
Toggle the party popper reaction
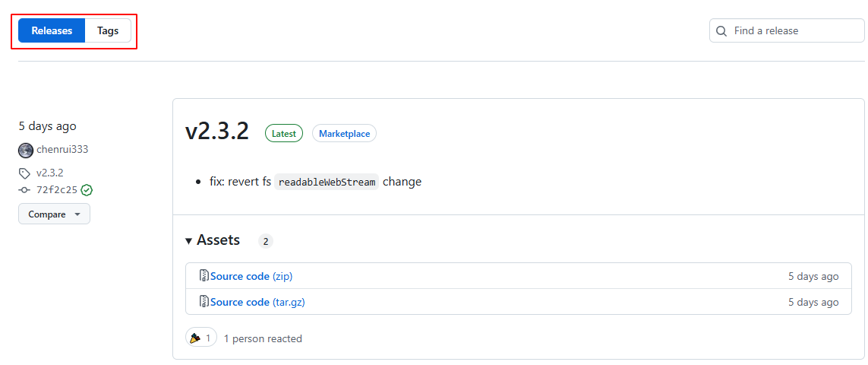(201, 338)
